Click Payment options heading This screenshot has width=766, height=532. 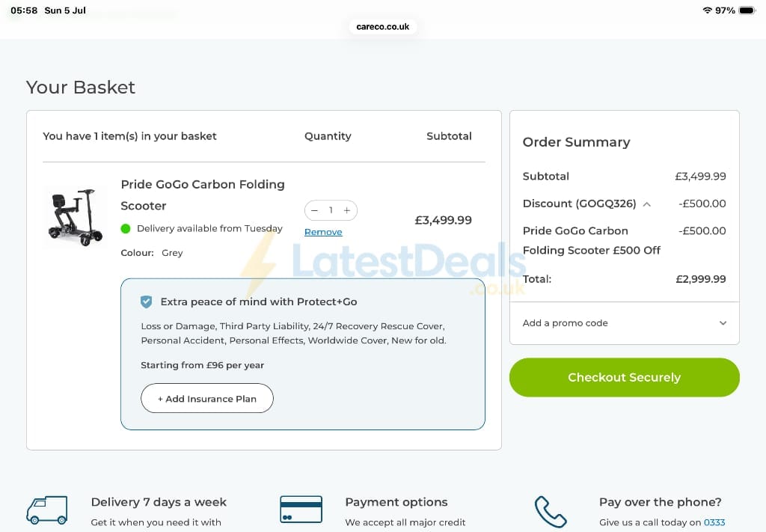pyautogui.click(x=396, y=502)
